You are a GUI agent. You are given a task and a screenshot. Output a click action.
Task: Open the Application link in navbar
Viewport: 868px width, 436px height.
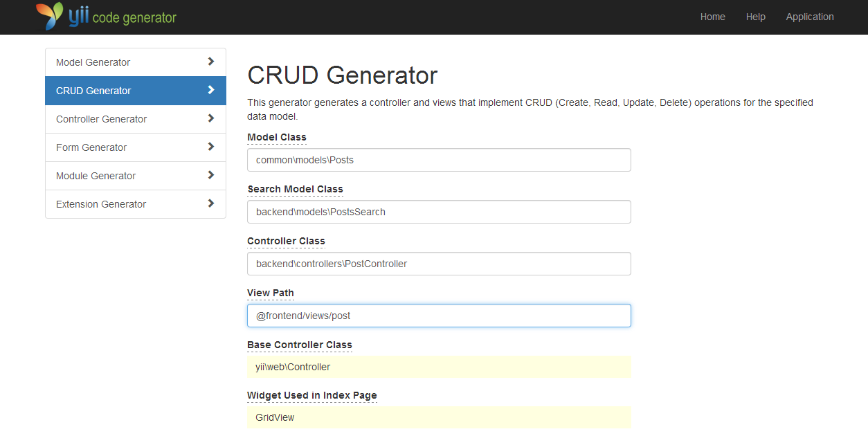(x=810, y=17)
